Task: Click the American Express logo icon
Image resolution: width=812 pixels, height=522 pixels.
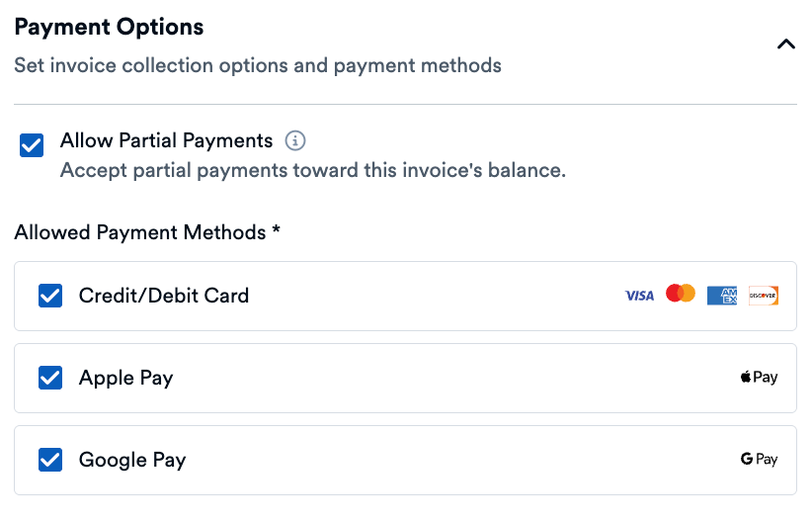Action: [x=722, y=296]
